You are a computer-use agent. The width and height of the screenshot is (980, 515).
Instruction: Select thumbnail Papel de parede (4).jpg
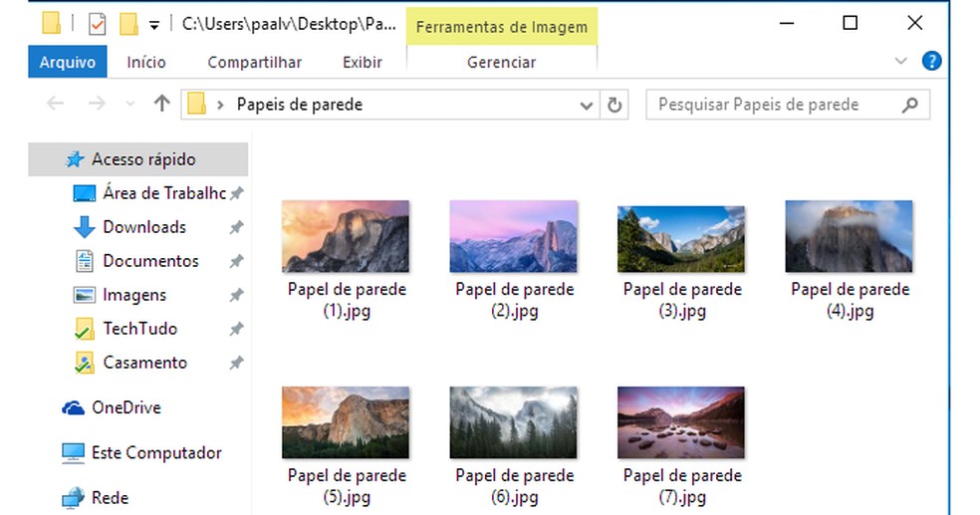(x=849, y=236)
